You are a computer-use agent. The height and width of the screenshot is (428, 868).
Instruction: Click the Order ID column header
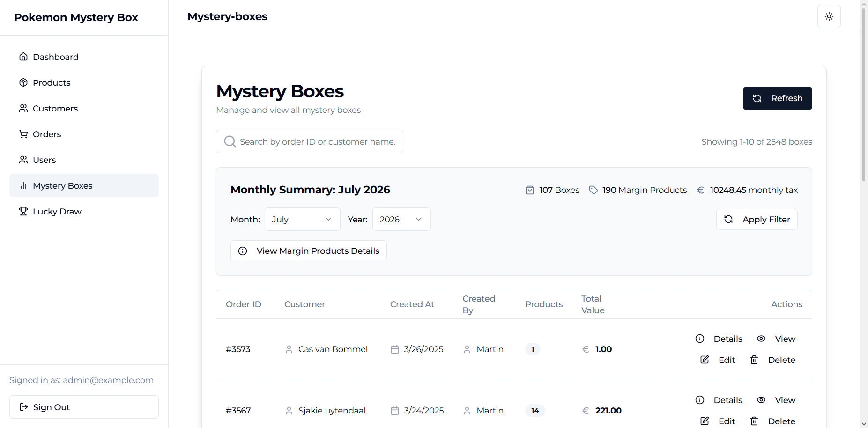pos(244,304)
